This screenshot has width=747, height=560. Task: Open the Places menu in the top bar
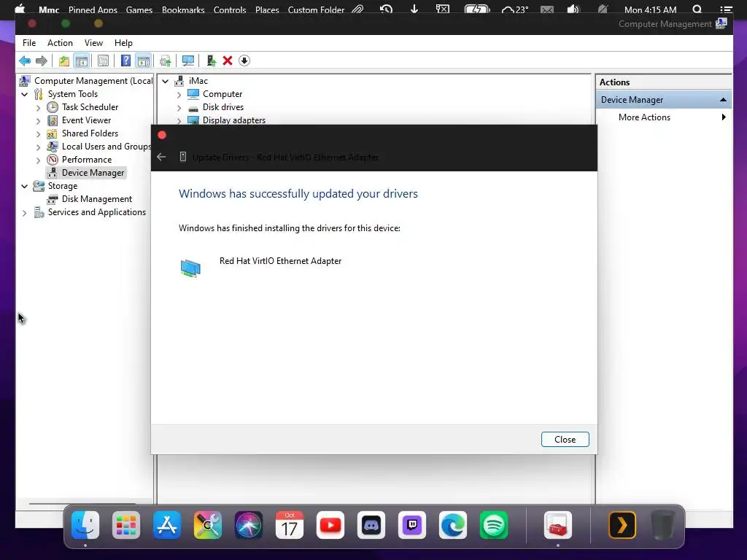267,9
